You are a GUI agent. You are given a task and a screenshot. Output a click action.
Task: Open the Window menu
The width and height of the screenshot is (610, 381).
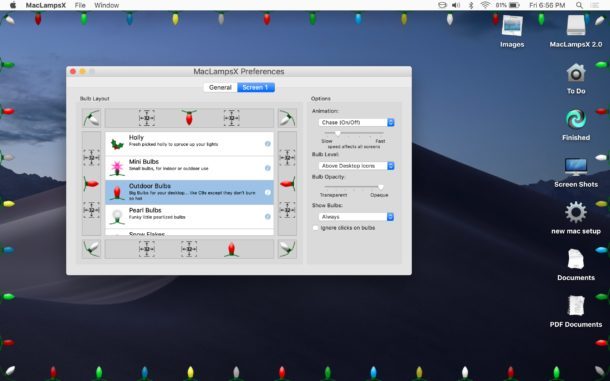(106, 5)
